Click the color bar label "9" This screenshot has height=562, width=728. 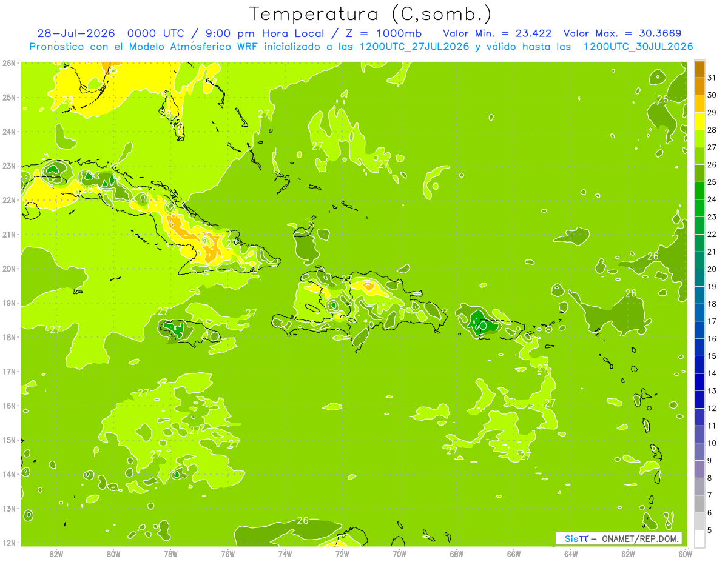pos(709,461)
